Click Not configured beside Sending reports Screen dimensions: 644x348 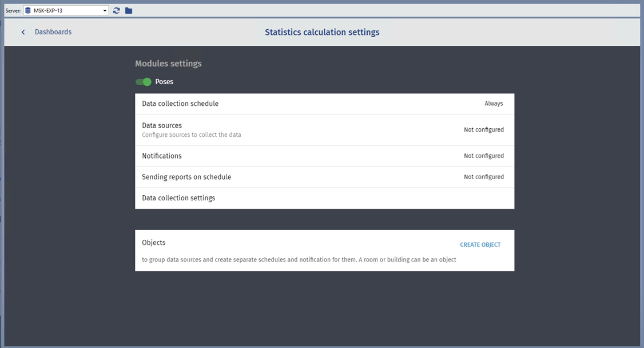[483, 177]
